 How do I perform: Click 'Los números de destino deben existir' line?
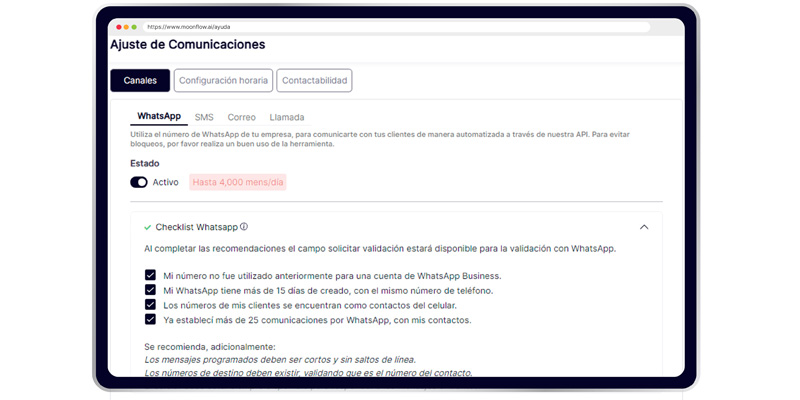point(308,373)
